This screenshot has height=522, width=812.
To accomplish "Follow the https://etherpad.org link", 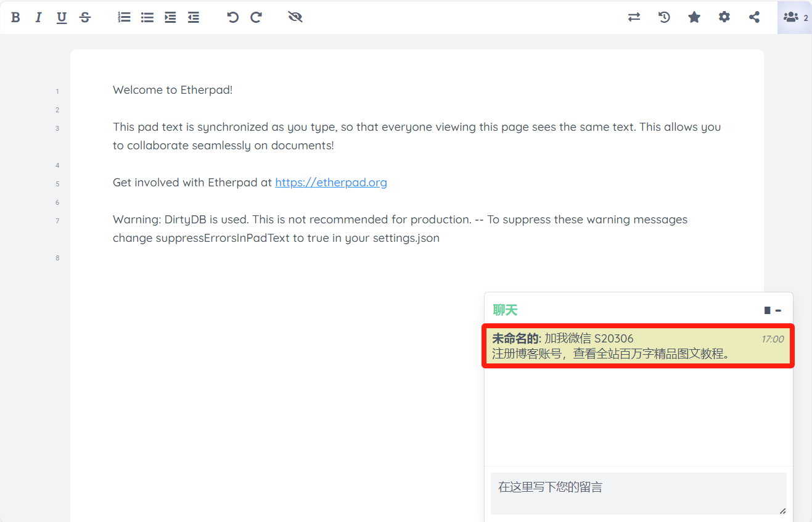I will [x=330, y=183].
